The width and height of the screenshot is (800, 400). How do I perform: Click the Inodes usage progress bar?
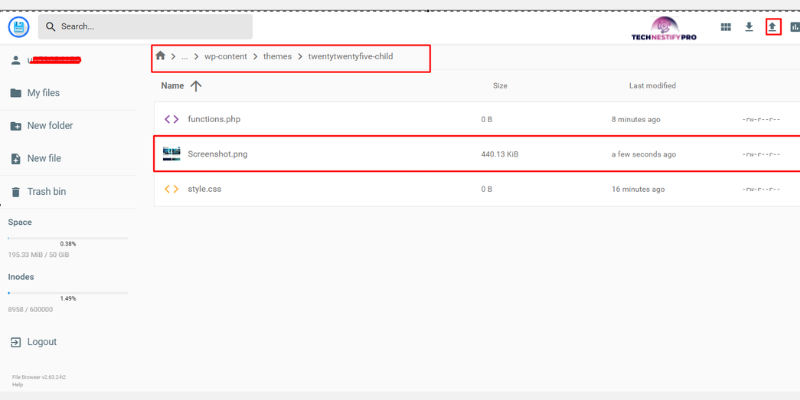click(68, 293)
